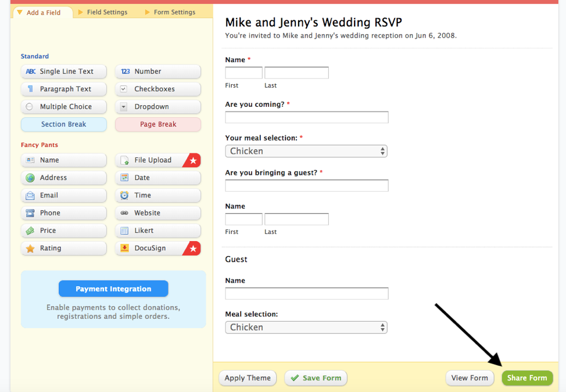566x392 pixels.
Task: Click Share Form button
Action: [x=527, y=378]
